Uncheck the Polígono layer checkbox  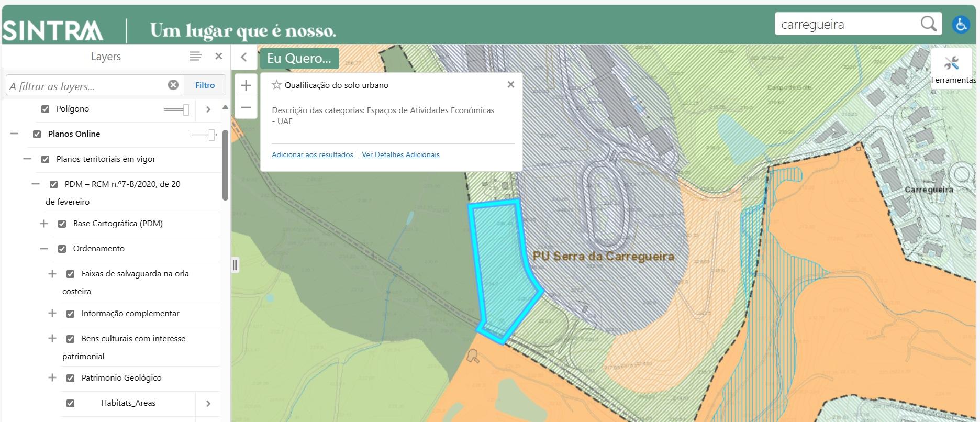[x=46, y=109]
